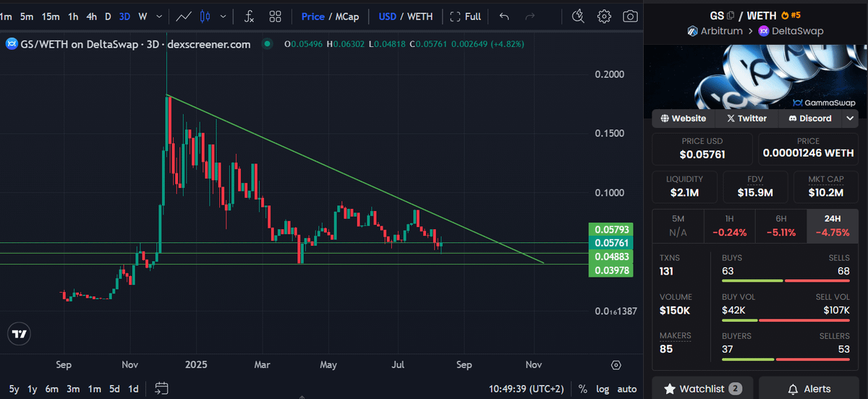
Task: Click the fullscreen Full button
Action: coord(465,16)
